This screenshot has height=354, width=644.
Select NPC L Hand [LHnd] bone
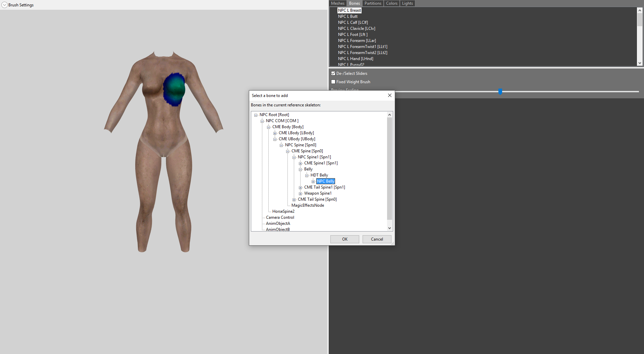[356, 59]
